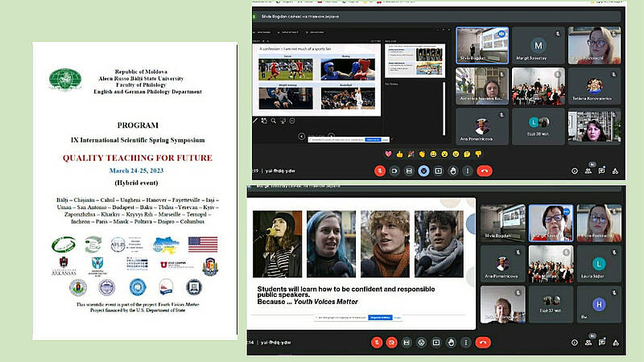Open activities panel in the bottom meeting
This screenshot has height=362, width=644.
pos(615,342)
